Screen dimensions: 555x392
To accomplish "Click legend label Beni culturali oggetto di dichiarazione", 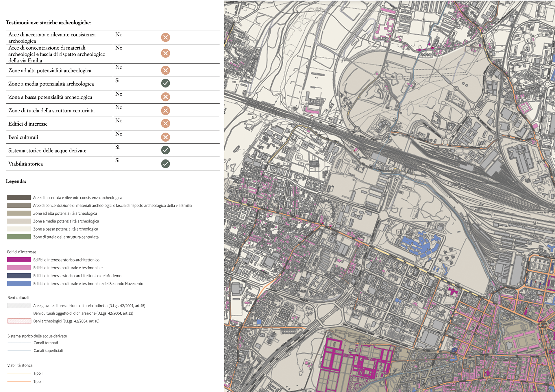I will (x=83, y=313).
